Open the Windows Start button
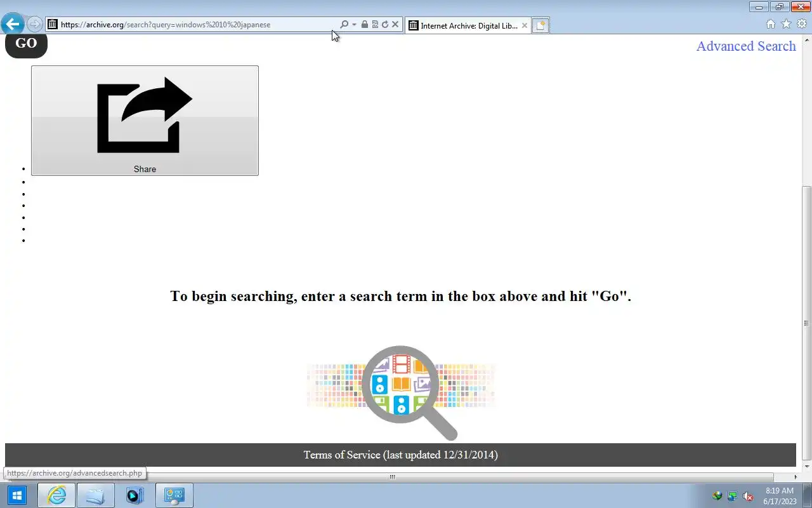The image size is (812, 508). (x=16, y=495)
